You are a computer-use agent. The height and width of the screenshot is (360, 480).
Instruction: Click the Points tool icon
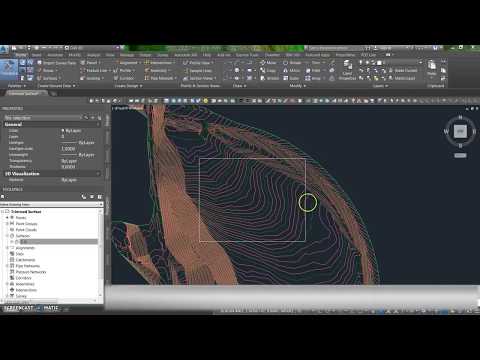tap(39, 70)
